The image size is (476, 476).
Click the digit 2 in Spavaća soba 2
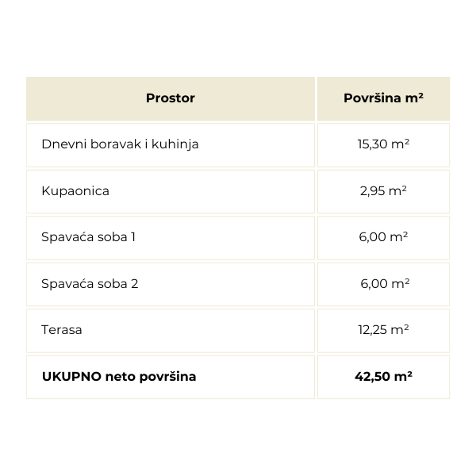point(135,284)
